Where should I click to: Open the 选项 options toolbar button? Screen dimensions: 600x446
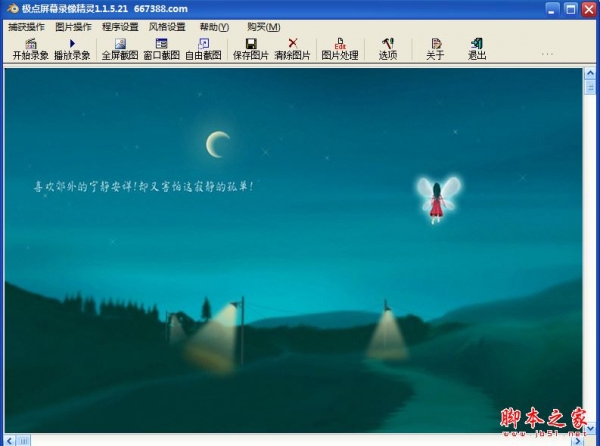click(x=387, y=49)
